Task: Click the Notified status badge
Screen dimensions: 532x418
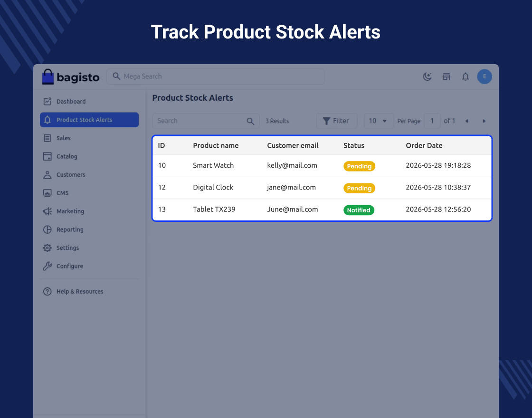Action: point(359,210)
